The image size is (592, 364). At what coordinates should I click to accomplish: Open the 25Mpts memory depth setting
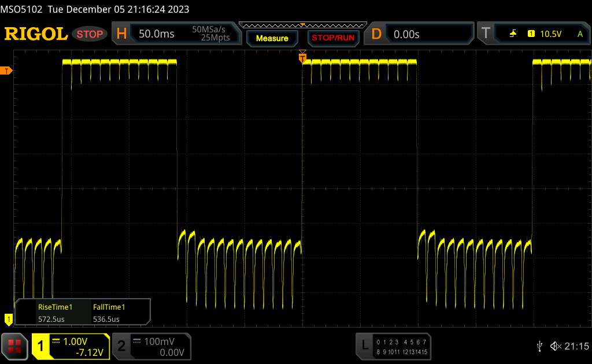pos(215,38)
